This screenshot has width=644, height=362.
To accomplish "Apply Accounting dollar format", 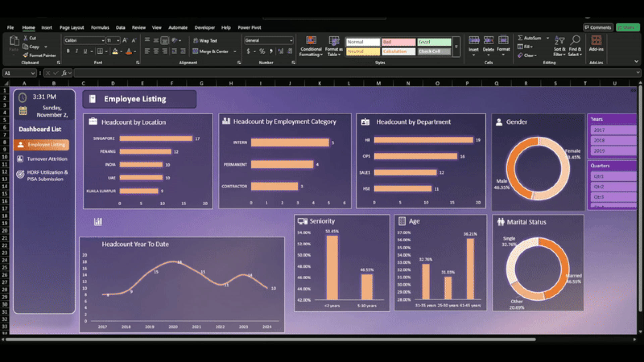I will tap(248, 51).
